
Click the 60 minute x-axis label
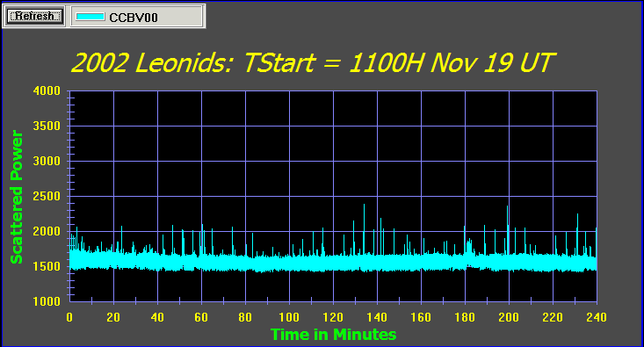[201, 317]
